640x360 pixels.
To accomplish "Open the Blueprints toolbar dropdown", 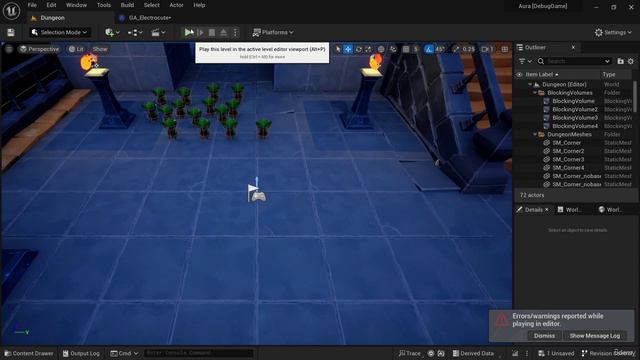I will tap(135, 32).
